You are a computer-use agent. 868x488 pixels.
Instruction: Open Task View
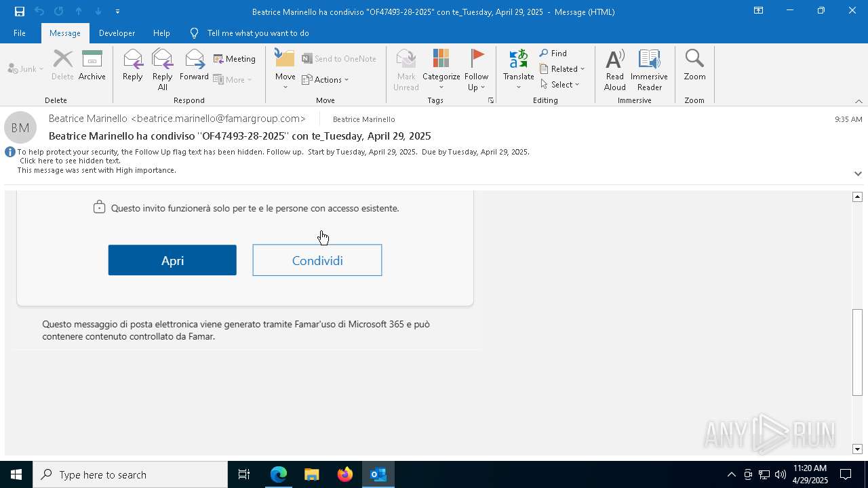(244, 474)
